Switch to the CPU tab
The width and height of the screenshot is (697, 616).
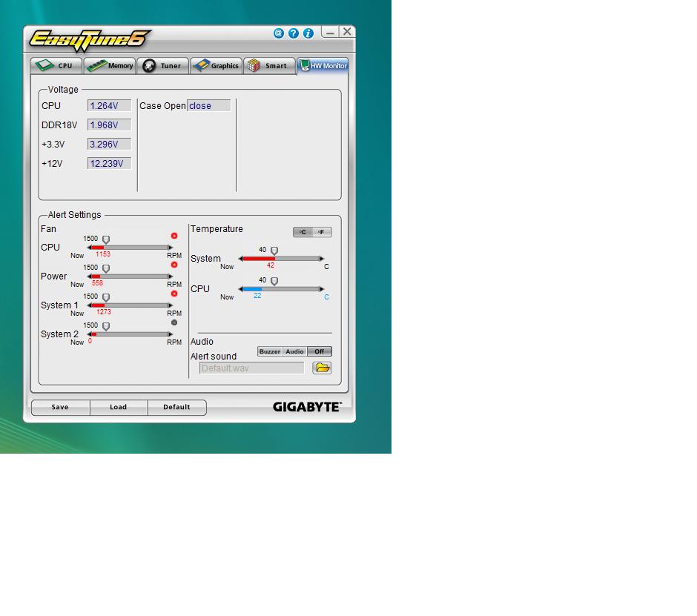[56, 66]
